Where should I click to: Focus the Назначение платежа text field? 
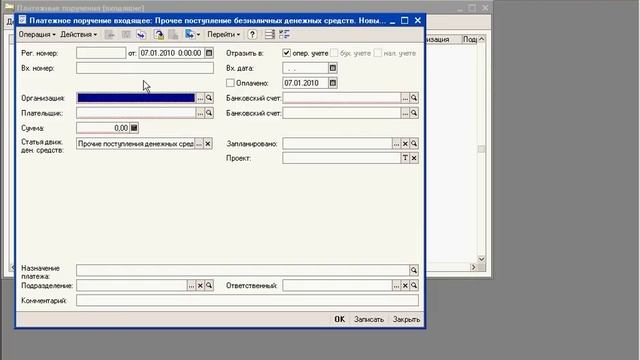click(x=242, y=270)
